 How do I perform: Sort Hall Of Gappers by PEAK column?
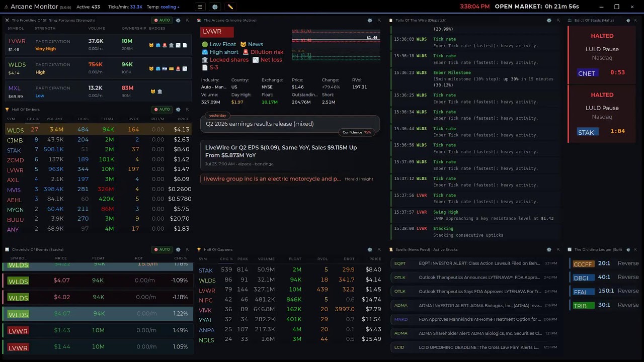tap(243, 259)
